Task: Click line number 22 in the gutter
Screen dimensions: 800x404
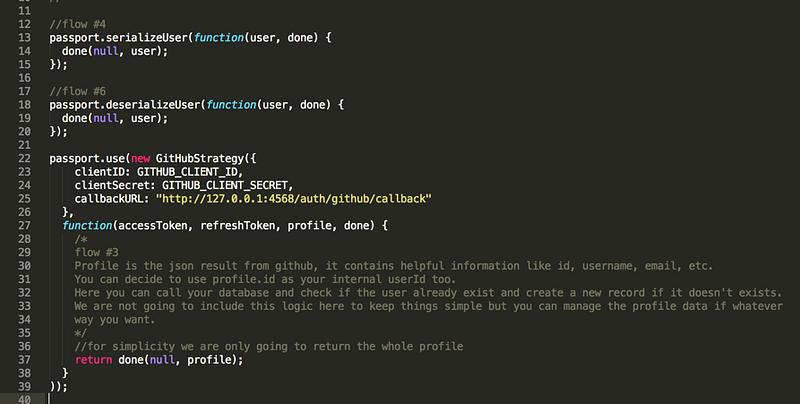Action: [24, 158]
